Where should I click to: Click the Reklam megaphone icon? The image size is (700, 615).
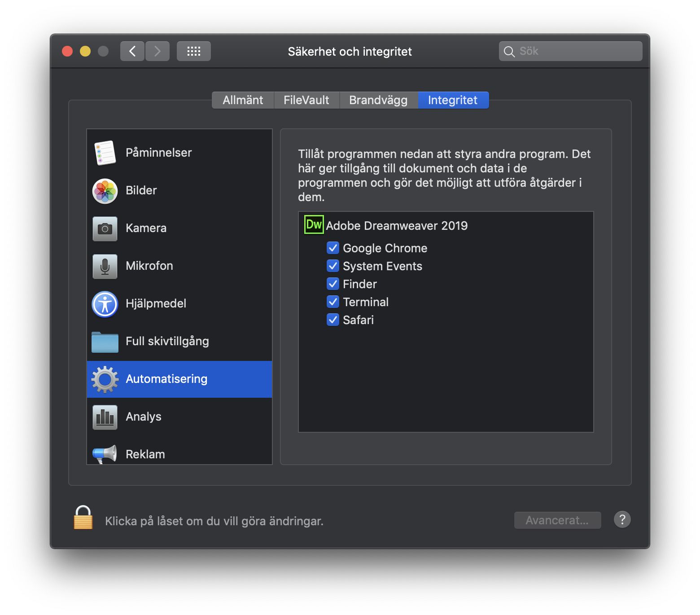tap(105, 454)
